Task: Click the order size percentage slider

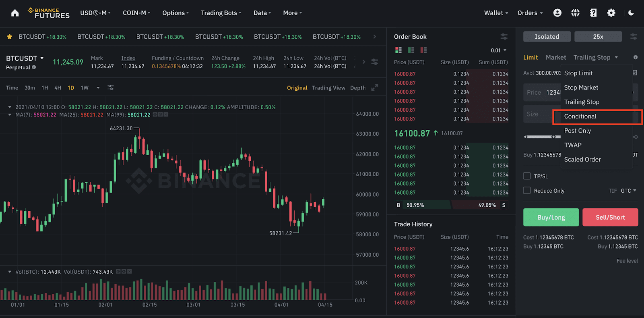Action: tap(580, 137)
